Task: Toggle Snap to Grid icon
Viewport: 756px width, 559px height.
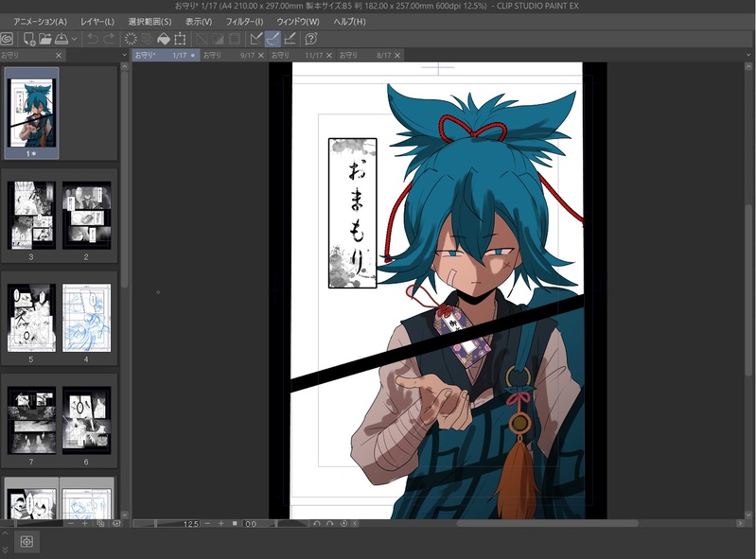Action: pos(290,39)
